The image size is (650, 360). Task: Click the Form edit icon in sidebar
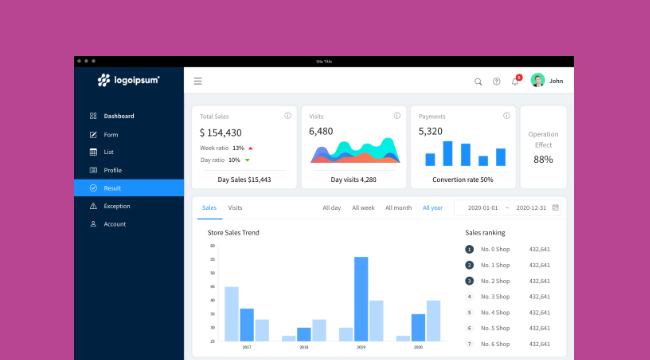click(x=93, y=134)
